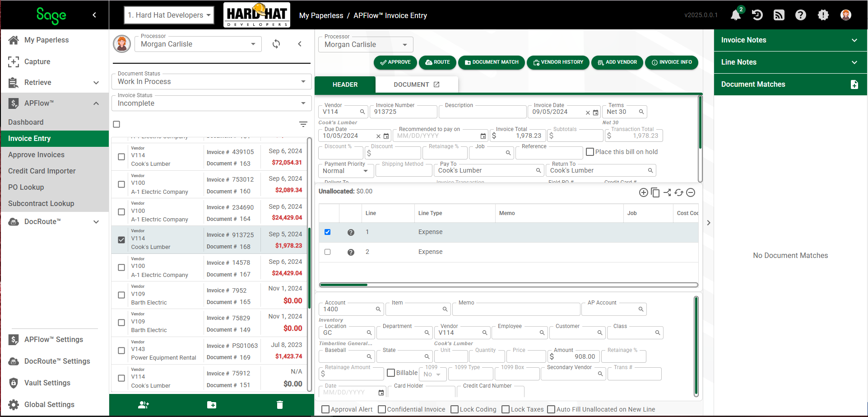
Task: Enable the Approval Alert checkbox
Action: (x=325, y=409)
